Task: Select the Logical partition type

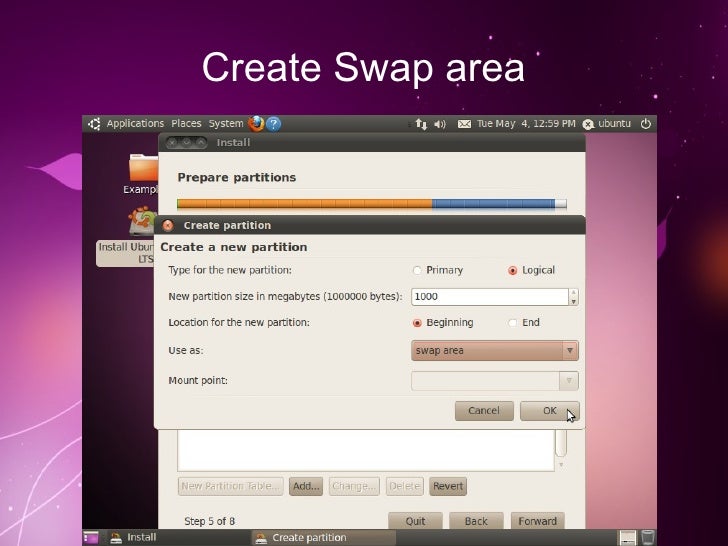Action: coord(532,270)
